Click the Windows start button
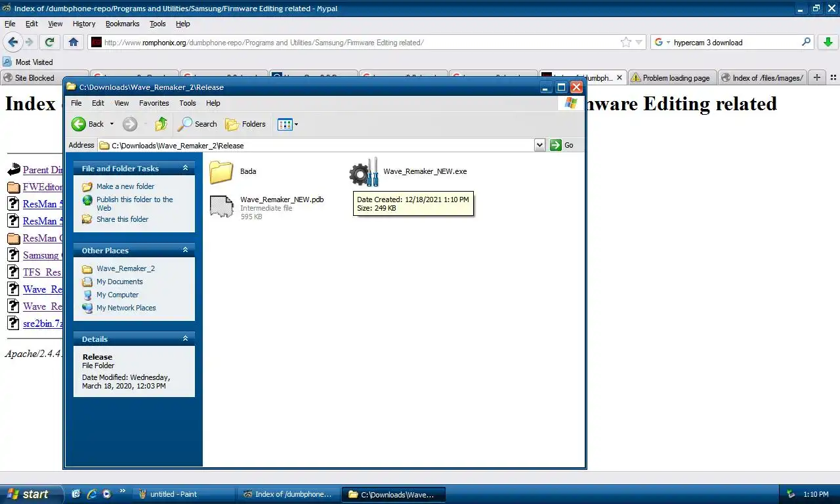Image resolution: width=840 pixels, height=504 pixels. (x=31, y=494)
